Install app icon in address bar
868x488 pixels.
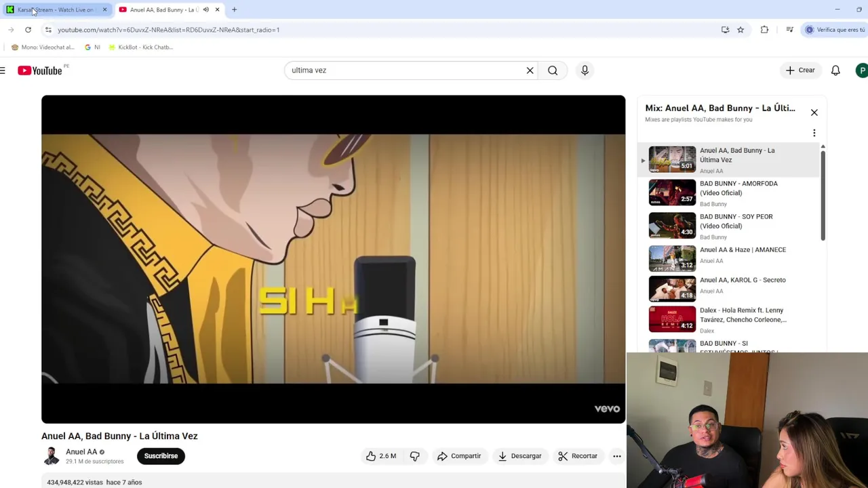click(x=725, y=30)
